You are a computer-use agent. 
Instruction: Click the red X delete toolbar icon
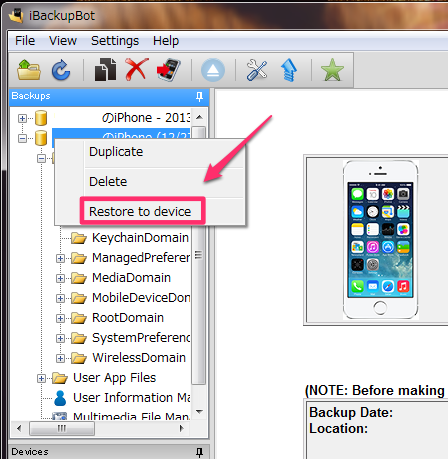click(x=137, y=69)
